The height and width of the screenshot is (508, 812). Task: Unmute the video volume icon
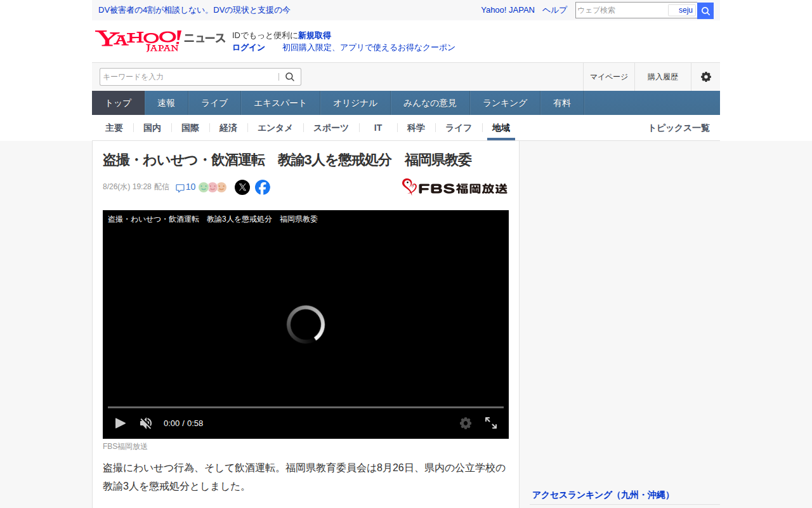(146, 423)
